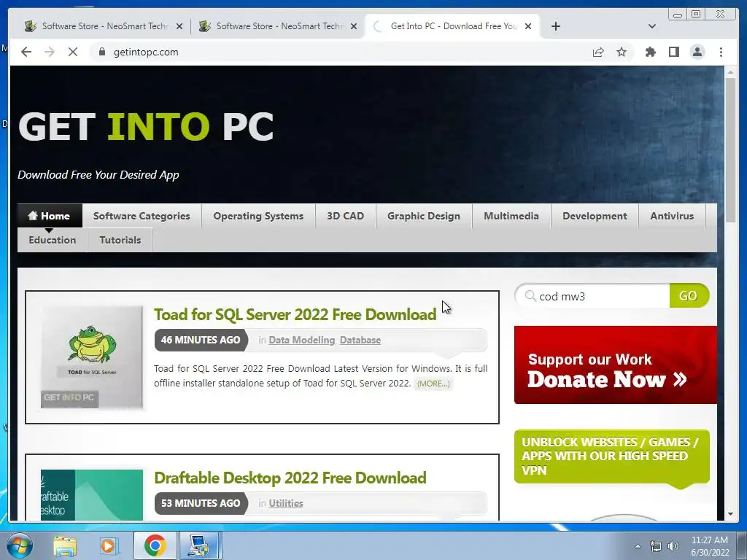This screenshot has height=560, width=747.
Task: Open the Graphic Design menu item
Action: (x=424, y=216)
